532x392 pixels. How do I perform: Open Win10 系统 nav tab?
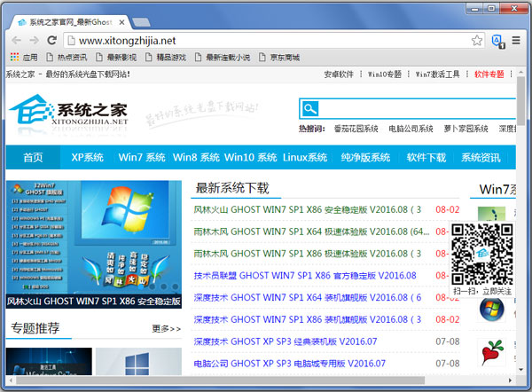coord(250,158)
